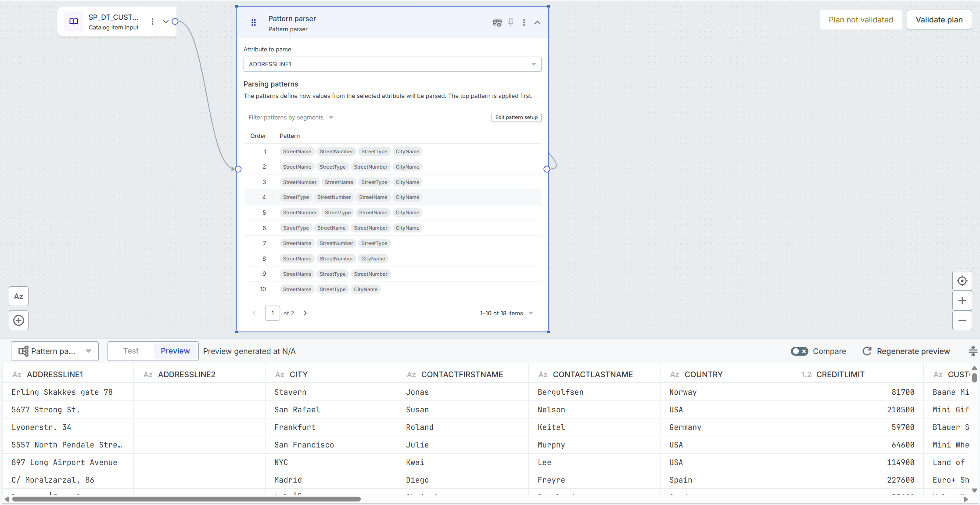Open Edit pattern setup
Image resolution: width=980 pixels, height=505 pixels.
click(516, 117)
